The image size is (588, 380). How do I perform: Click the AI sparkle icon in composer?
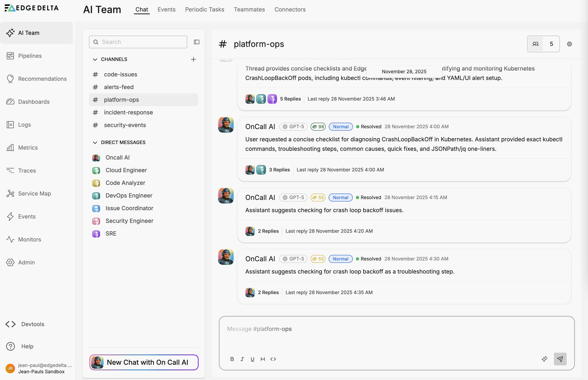pos(544,359)
